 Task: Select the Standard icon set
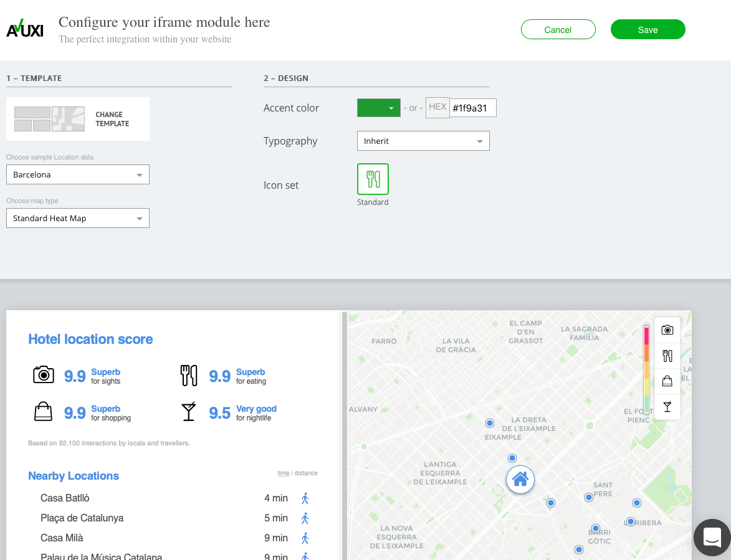click(373, 179)
